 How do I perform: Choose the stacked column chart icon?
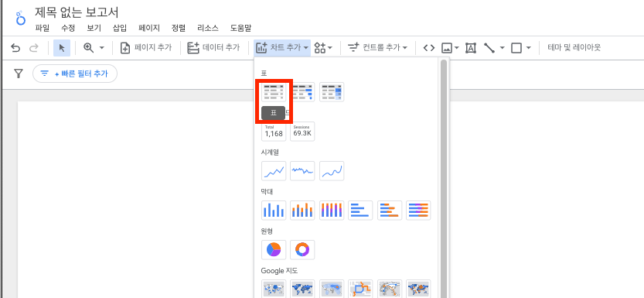[x=302, y=211]
